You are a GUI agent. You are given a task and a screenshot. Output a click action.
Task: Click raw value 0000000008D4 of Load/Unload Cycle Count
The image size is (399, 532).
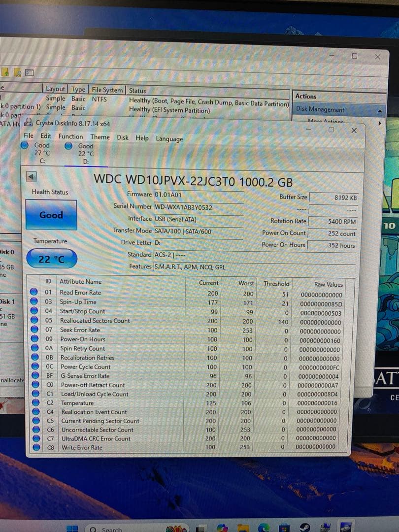coord(317,394)
